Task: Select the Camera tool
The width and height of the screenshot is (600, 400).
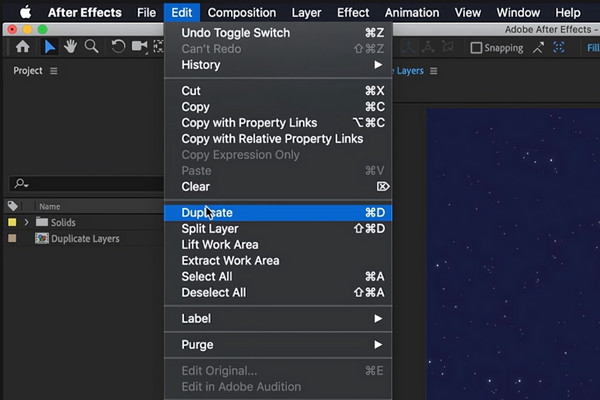Action: tap(140, 47)
